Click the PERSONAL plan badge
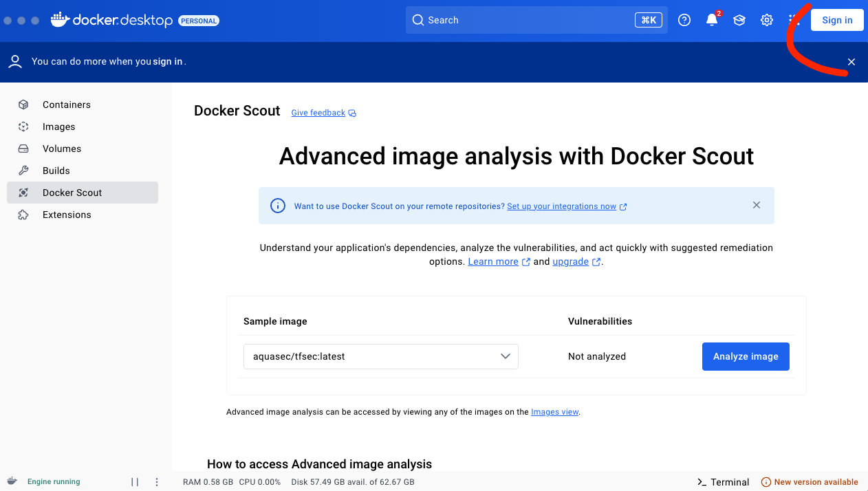Viewport: 868px width, 491px height. [199, 21]
